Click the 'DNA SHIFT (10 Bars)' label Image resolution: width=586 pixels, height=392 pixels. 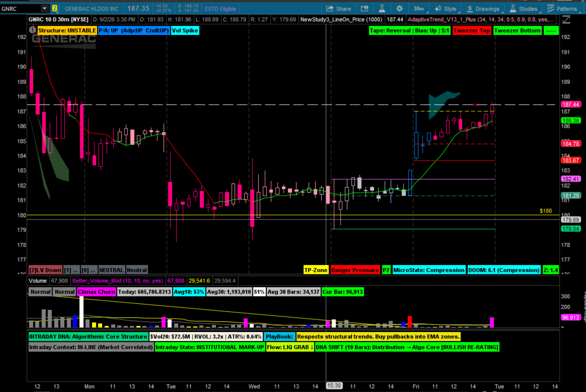point(407,347)
